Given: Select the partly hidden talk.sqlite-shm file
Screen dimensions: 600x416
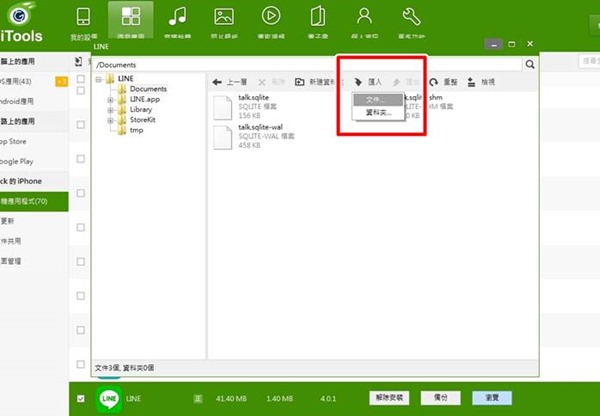Looking at the screenshot, I should coord(430,106).
